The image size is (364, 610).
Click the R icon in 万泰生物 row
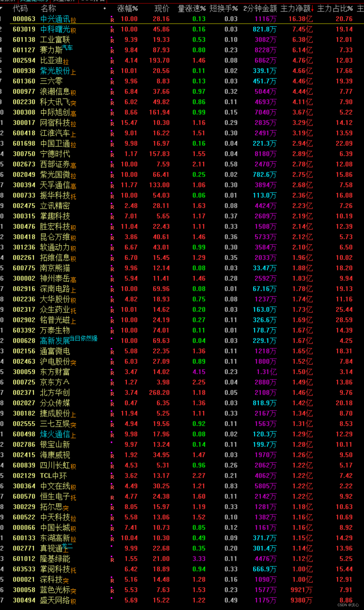pyautogui.click(x=112, y=331)
